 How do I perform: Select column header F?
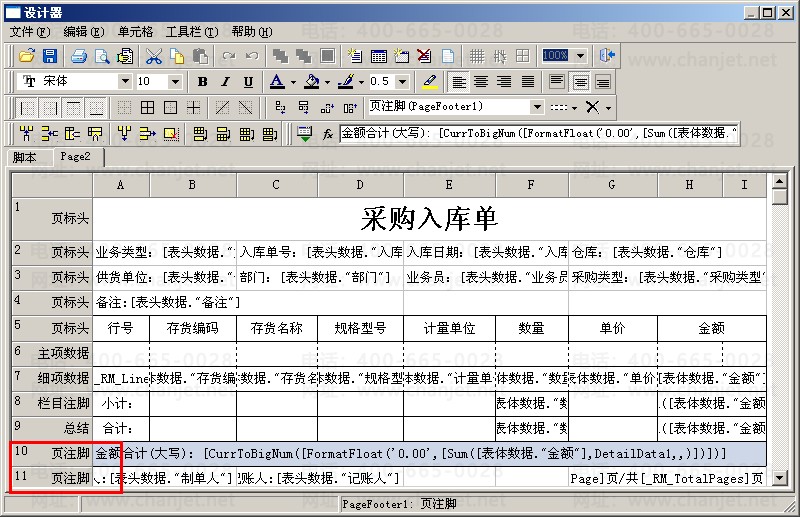(x=531, y=185)
